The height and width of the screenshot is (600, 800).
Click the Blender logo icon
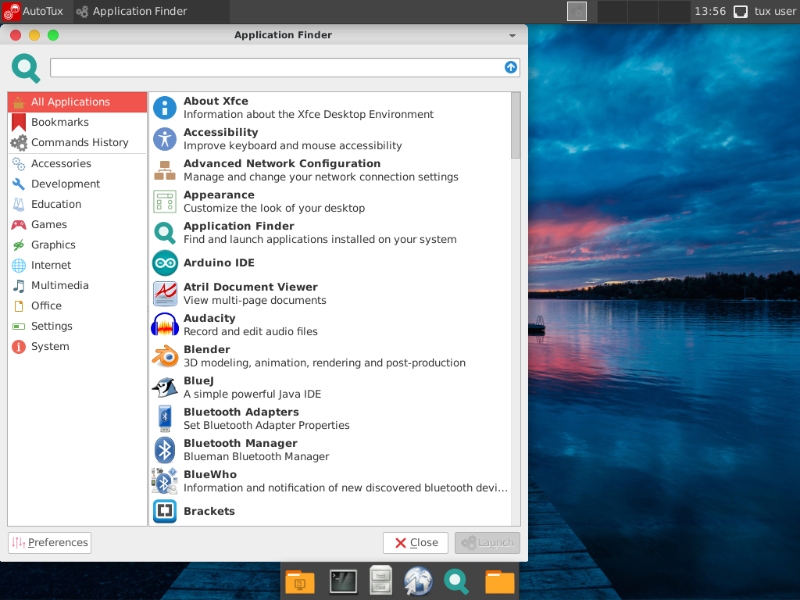[x=165, y=356]
